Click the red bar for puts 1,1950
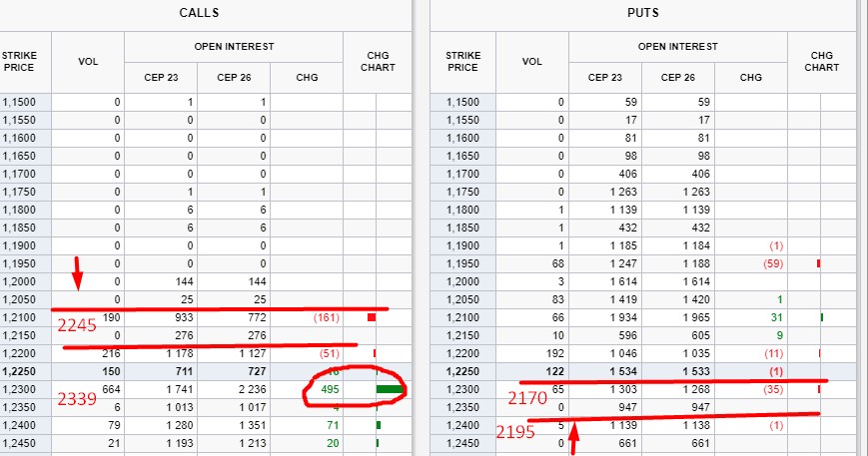Viewport: 868px width, 456px height. point(819,263)
